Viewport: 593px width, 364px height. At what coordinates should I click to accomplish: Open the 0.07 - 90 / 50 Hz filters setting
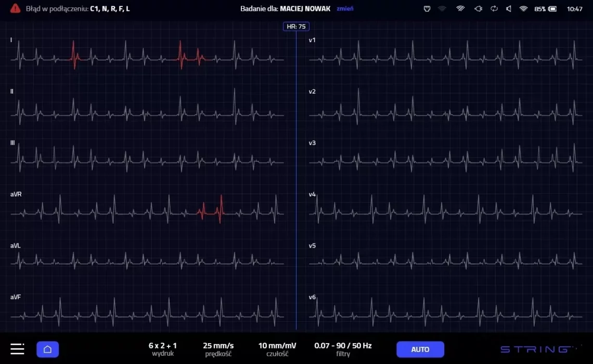click(343, 349)
